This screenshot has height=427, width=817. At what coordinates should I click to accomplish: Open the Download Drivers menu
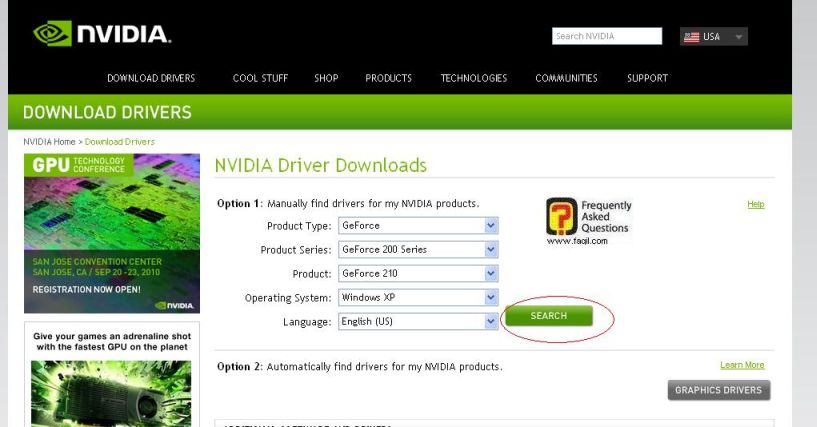tap(151, 78)
